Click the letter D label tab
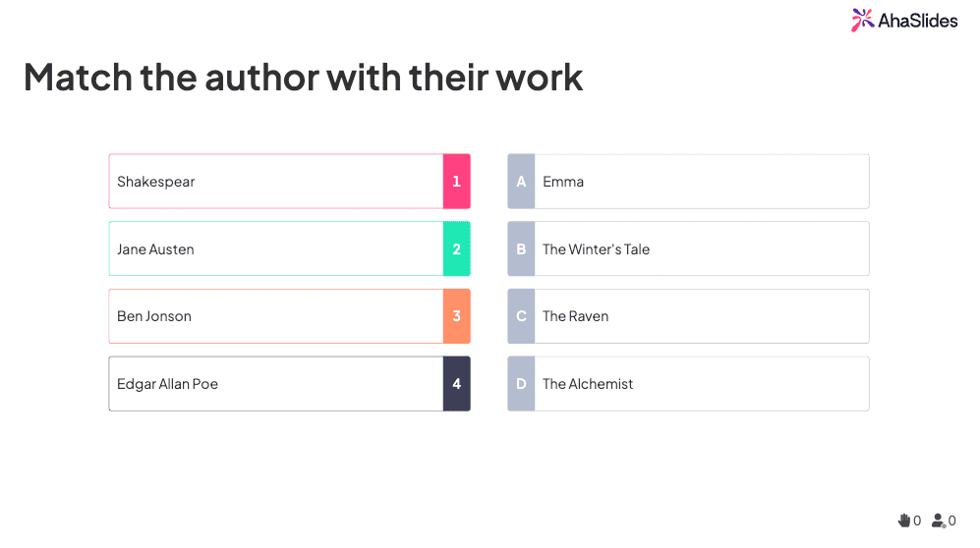 [521, 384]
